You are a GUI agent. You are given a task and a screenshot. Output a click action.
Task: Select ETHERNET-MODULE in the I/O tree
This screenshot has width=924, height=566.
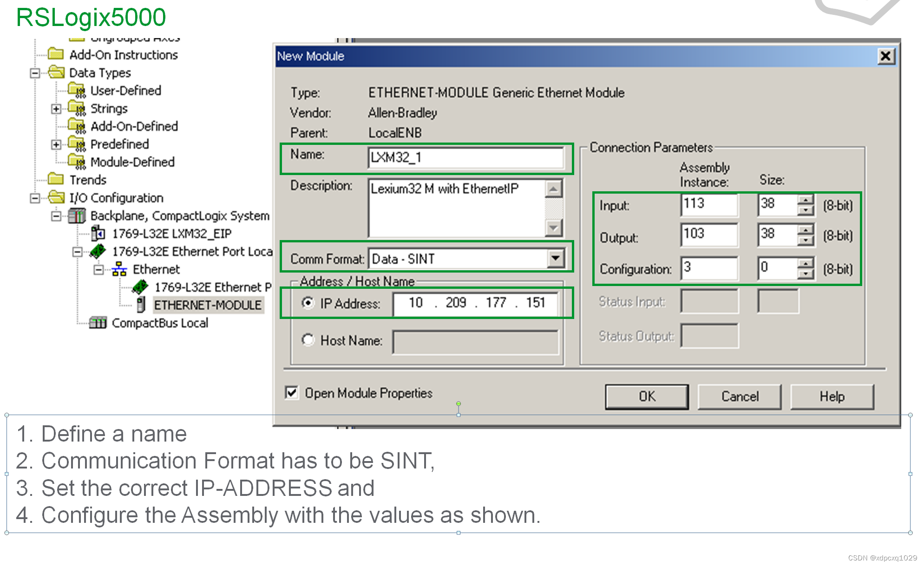[x=208, y=305]
